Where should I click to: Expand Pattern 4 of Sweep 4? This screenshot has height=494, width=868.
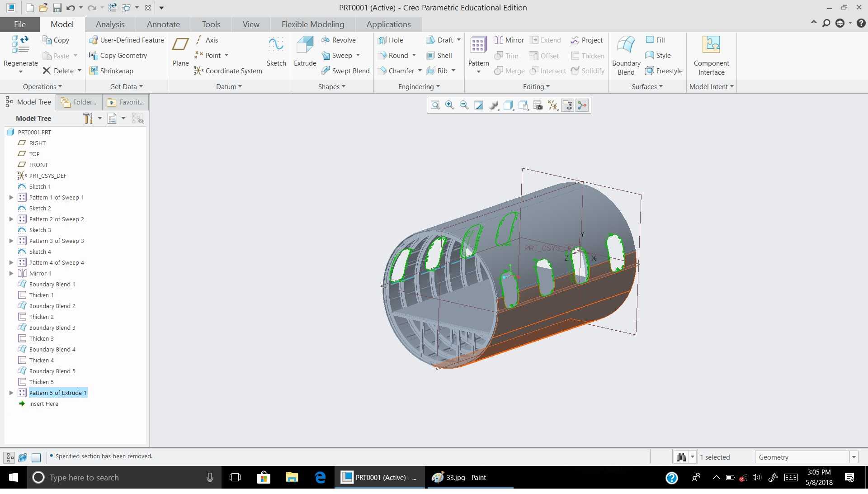(x=11, y=262)
